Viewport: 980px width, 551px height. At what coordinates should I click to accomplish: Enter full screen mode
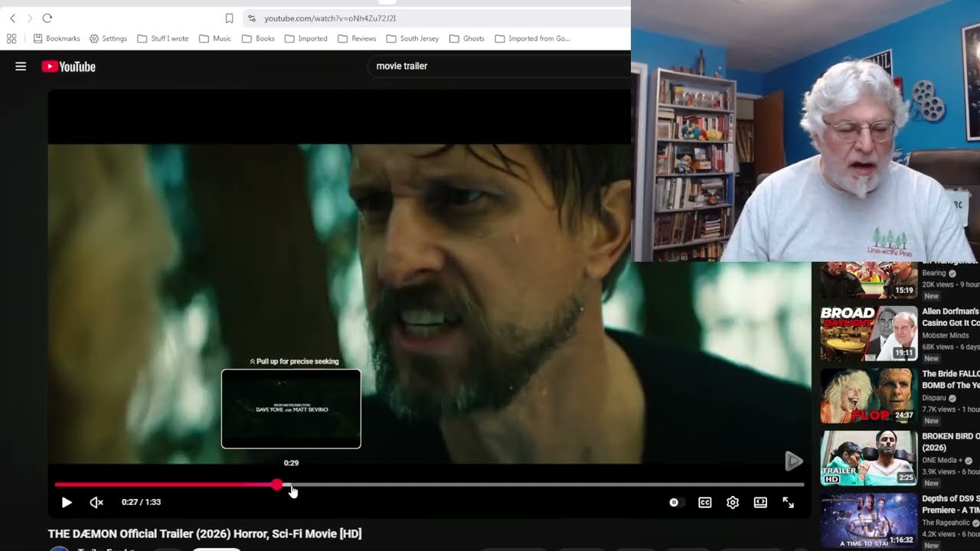coord(788,503)
